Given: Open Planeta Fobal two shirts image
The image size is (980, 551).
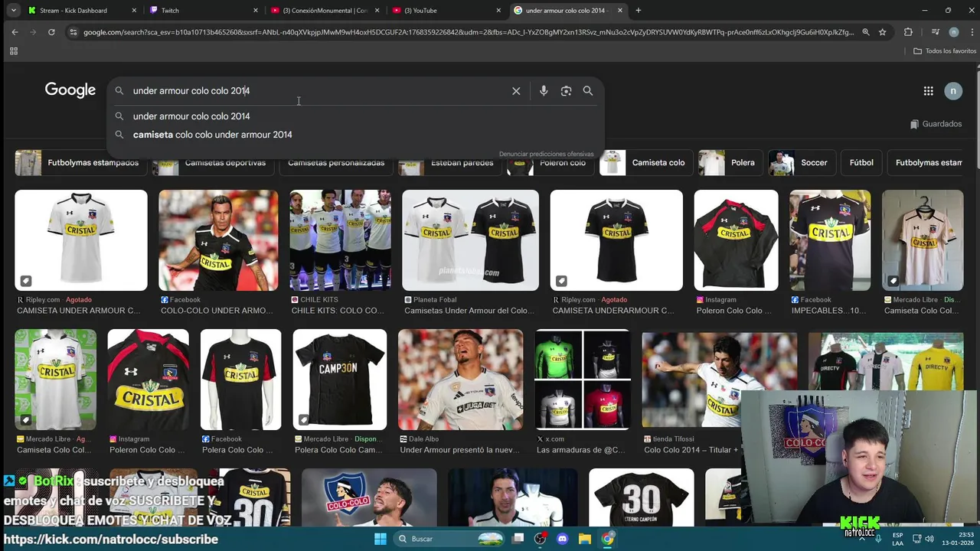Looking at the screenshot, I should click(470, 240).
